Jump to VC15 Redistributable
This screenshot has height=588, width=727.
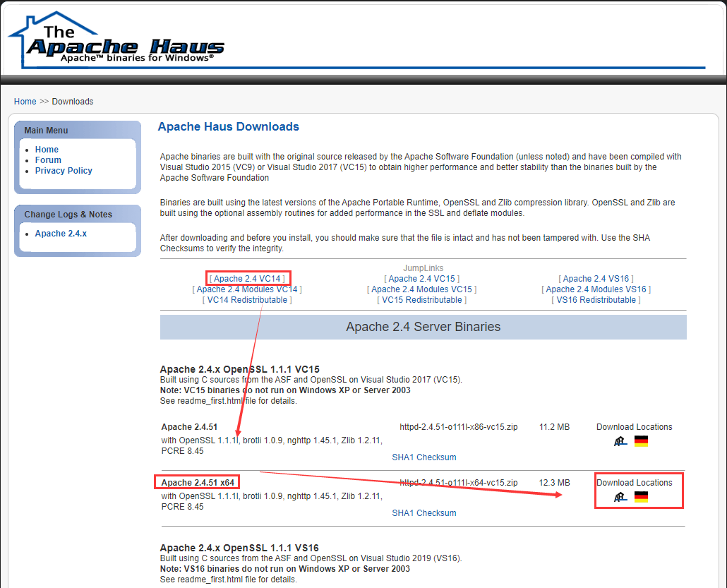[422, 300]
